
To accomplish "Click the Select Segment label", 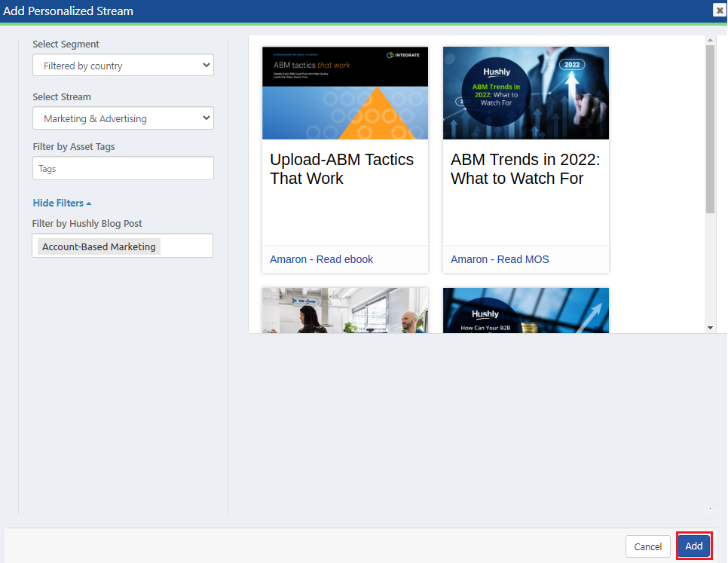I will [x=66, y=44].
